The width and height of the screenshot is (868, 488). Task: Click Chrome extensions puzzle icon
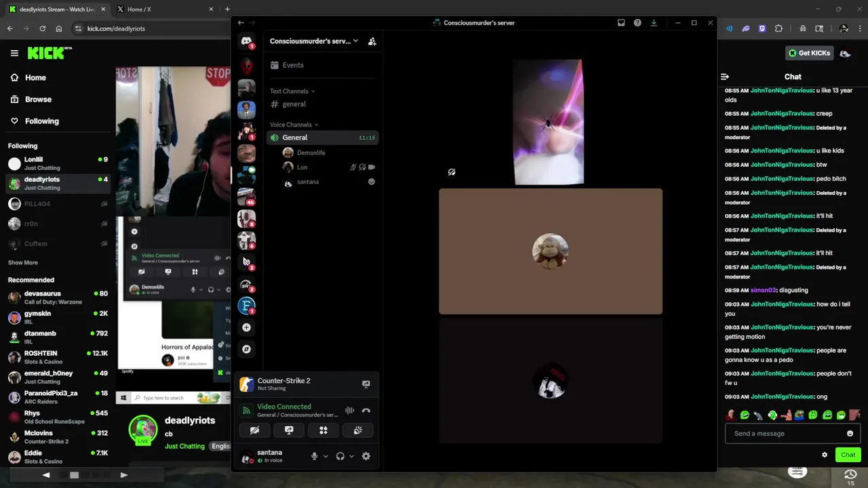coord(778,28)
